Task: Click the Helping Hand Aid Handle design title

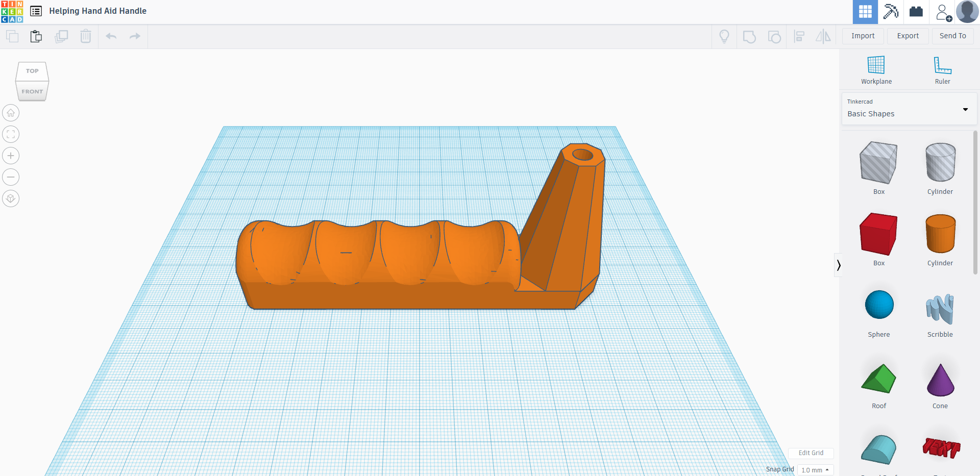Action: pyautogui.click(x=98, y=11)
